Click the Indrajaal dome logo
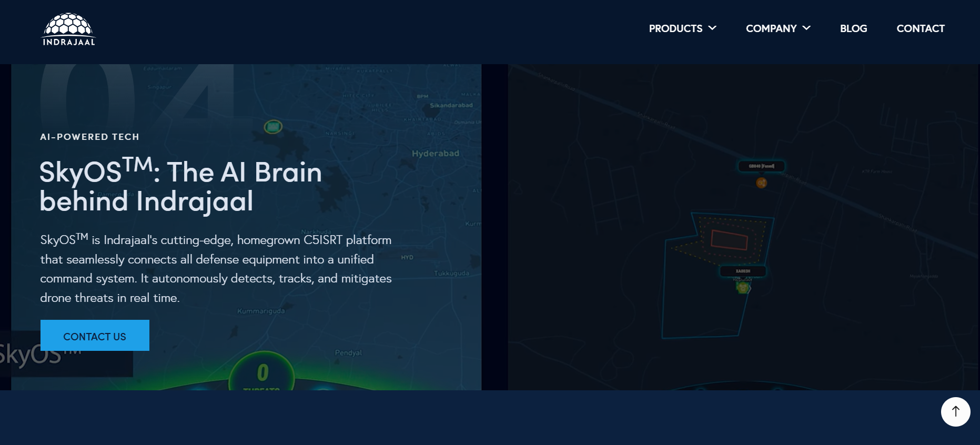The image size is (980, 445). 68,29
